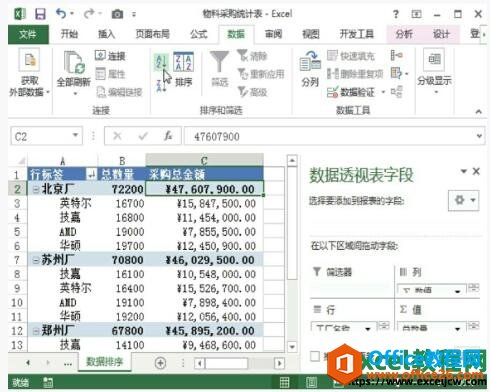The height and width of the screenshot is (392, 490).
Task: Expand the formula bar chevron
Action: pyautogui.click(x=479, y=136)
